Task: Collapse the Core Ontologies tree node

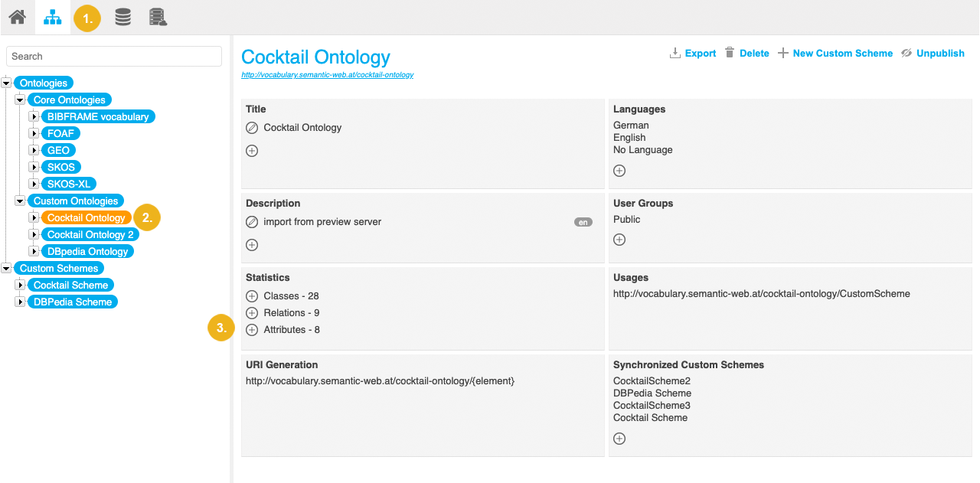Action: [20, 100]
